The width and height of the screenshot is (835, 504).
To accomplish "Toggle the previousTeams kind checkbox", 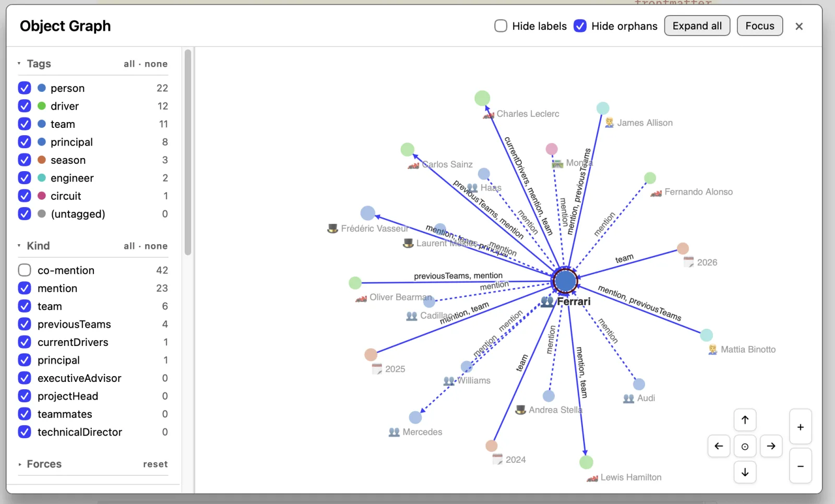I will tap(25, 324).
